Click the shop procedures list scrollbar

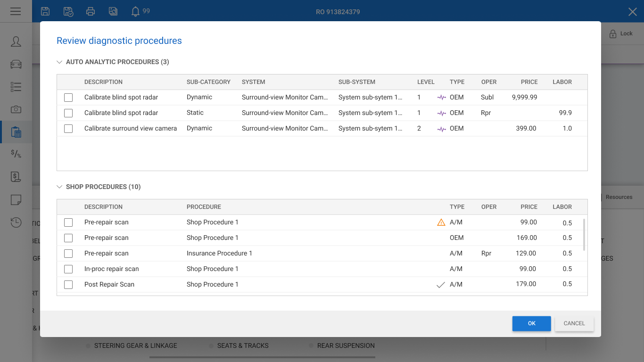point(585,234)
